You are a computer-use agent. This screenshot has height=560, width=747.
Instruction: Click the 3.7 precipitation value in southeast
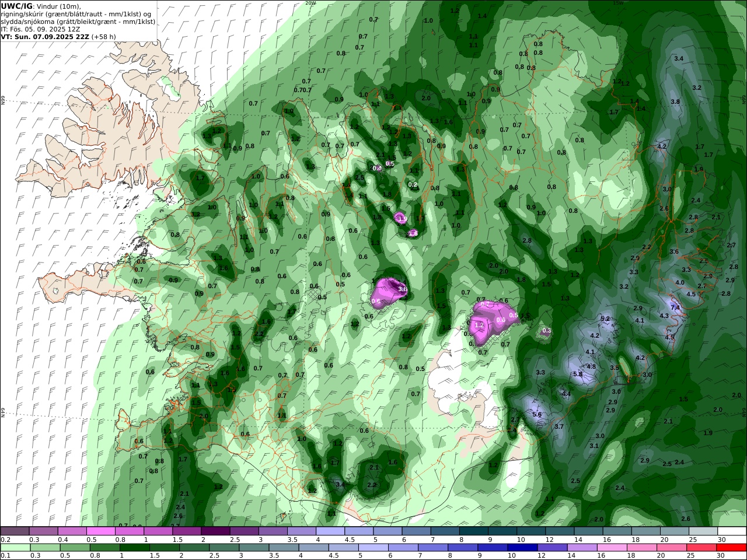pos(559,426)
